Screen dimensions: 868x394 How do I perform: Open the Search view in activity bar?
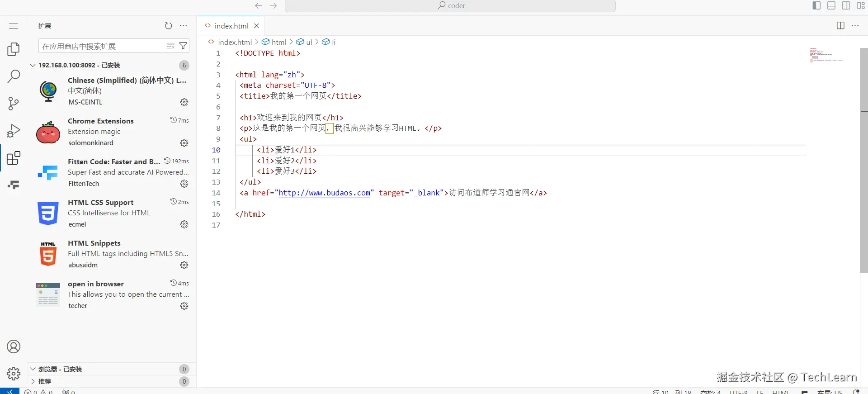coord(14,76)
